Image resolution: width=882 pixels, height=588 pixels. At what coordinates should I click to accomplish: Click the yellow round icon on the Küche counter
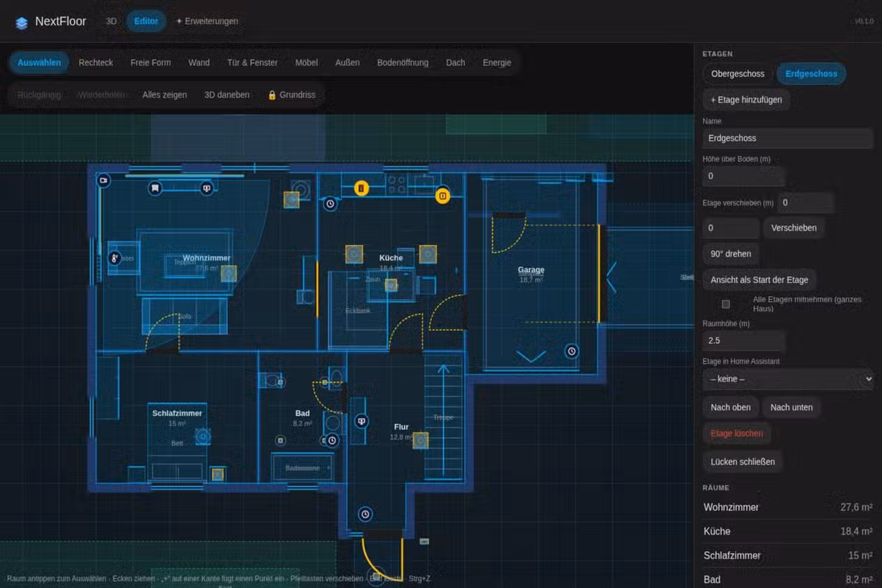point(361,188)
